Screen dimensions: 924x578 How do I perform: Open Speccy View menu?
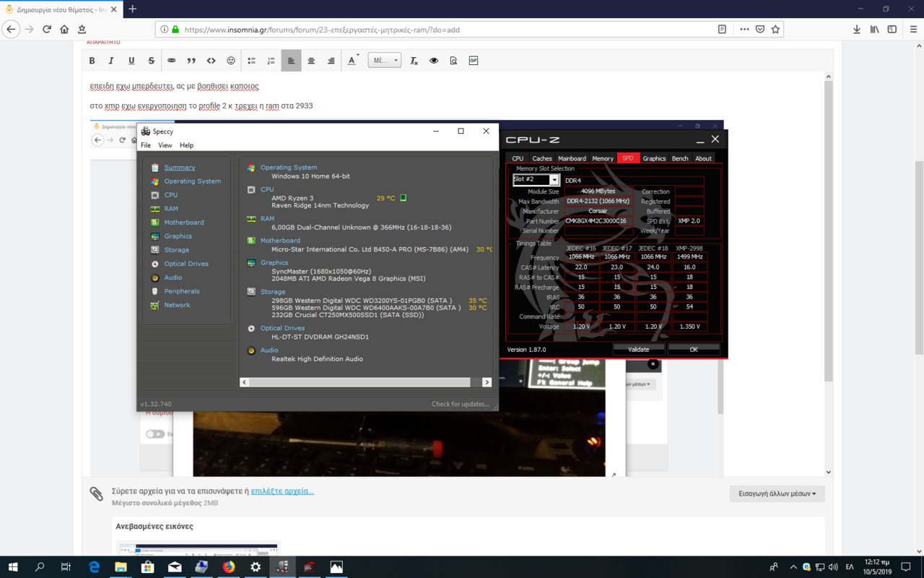click(x=165, y=145)
